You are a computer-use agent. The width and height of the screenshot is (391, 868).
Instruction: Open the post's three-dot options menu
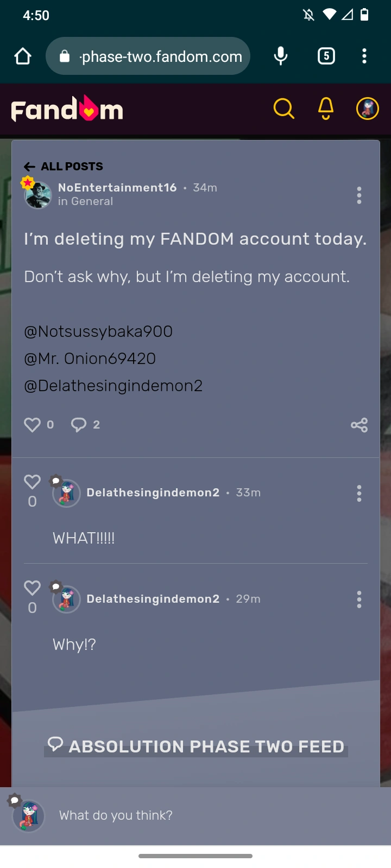[359, 195]
